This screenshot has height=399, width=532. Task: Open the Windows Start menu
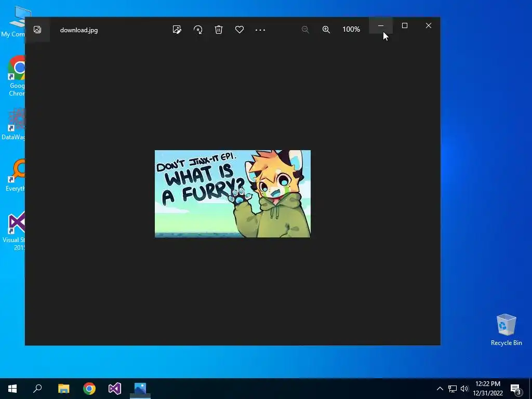12,389
